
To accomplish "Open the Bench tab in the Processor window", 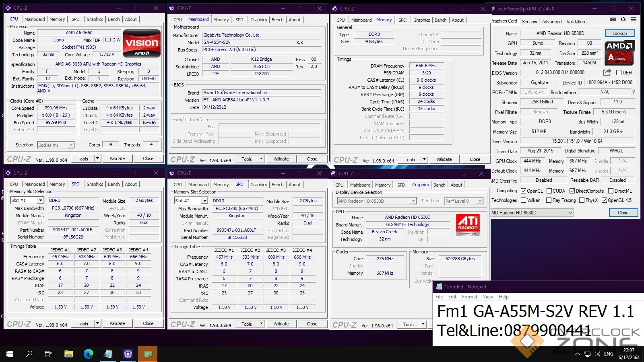I will [114, 19].
